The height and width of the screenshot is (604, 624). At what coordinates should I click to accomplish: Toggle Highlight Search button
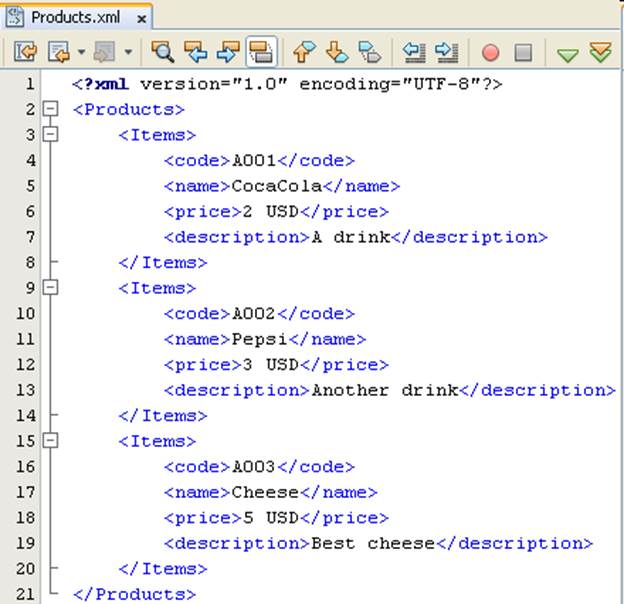tap(261, 52)
